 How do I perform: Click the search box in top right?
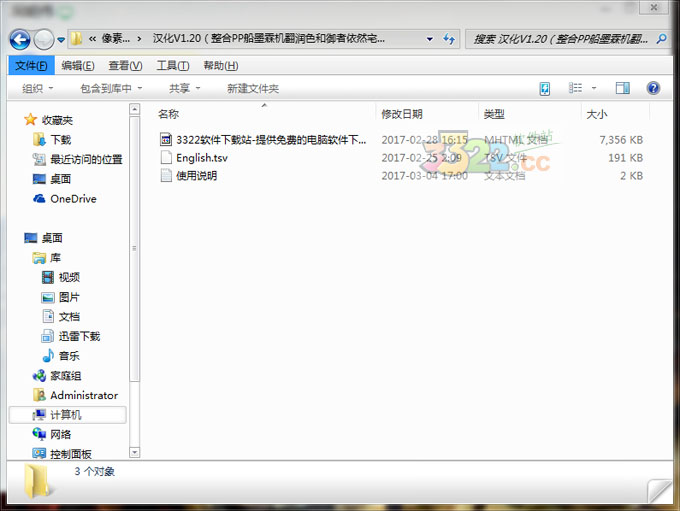(x=560, y=39)
